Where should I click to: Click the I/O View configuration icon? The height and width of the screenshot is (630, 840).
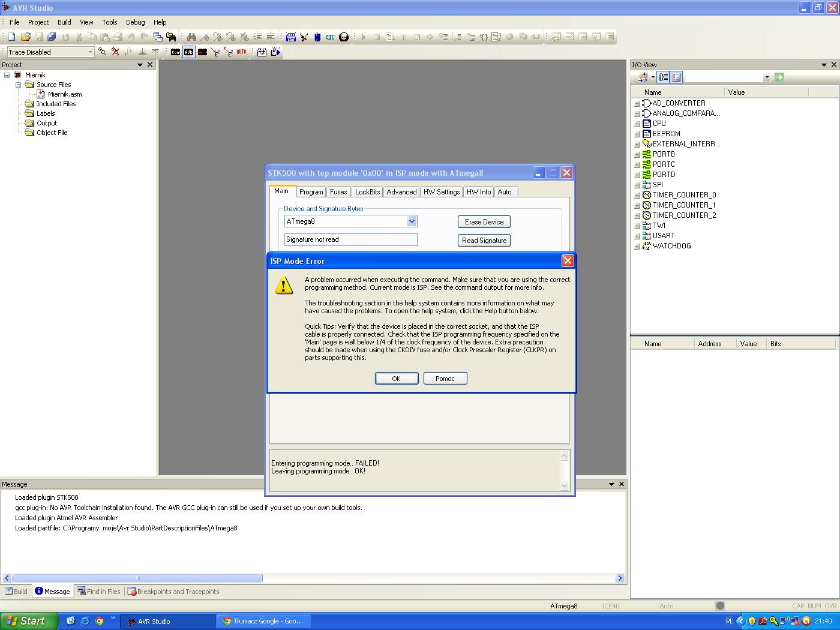click(x=644, y=77)
